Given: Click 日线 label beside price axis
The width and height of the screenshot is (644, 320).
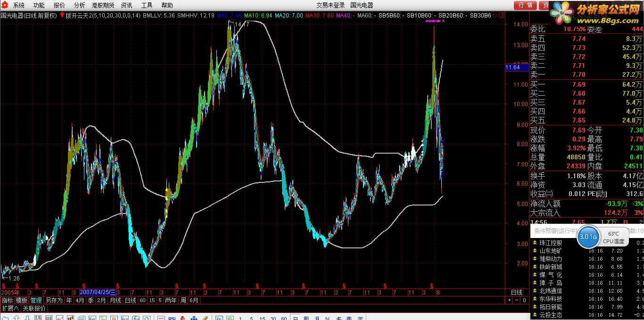Looking at the screenshot, I should 517,292.
